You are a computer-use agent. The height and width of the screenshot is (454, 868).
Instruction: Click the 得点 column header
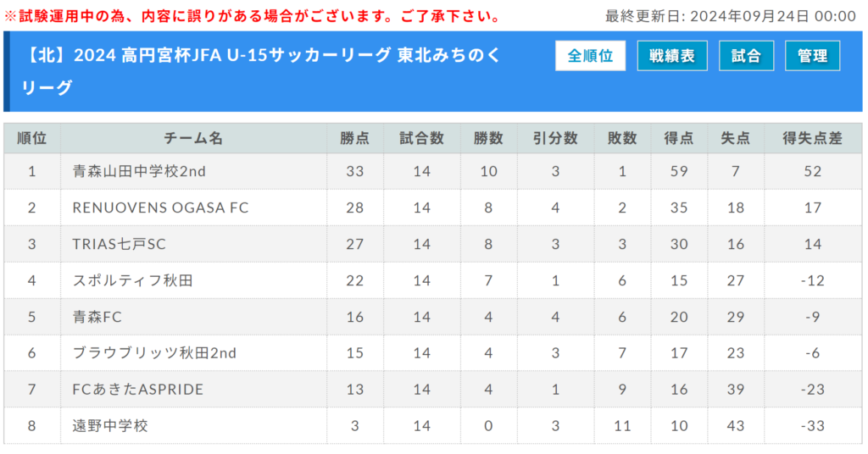[x=679, y=138]
